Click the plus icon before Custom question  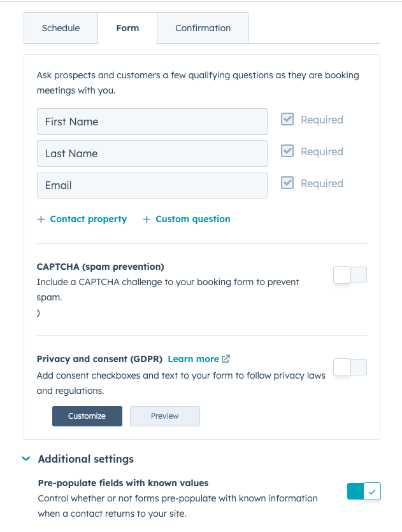(x=147, y=219)
